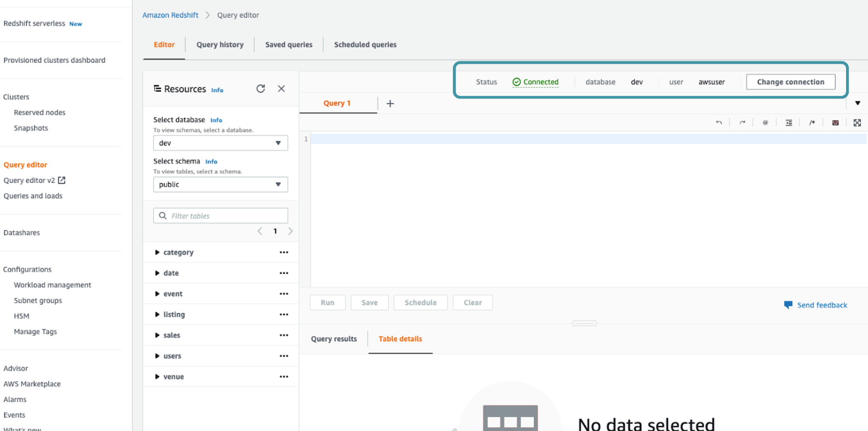The image size is (868, 431).
Task: Undo last edit in query editor
Action: tap(719, 122)
